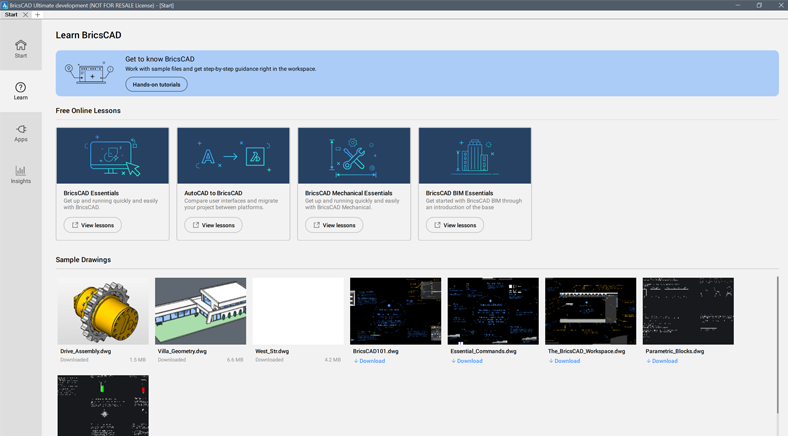Click the Get to know BricsCAD laptop illustration
Screen dimensions: 788x436
point(89,73)
